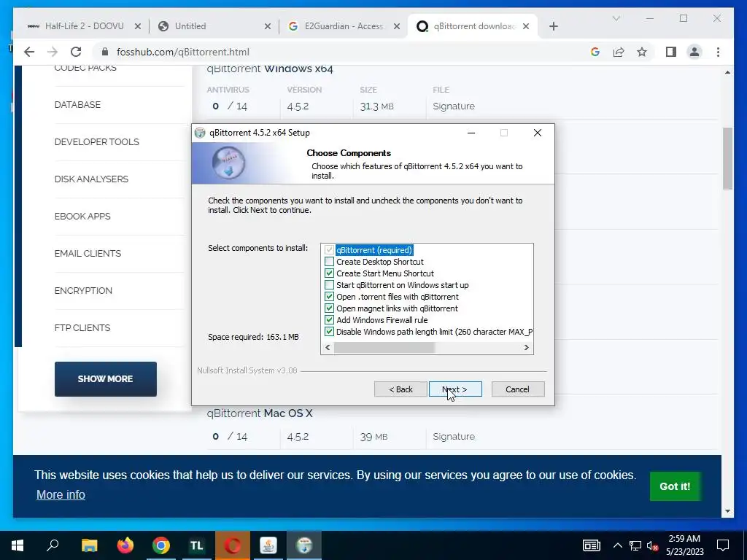This screenshot has height=560, width=747.
Task: Open the More info cookie link
Action: coord(61,495)
